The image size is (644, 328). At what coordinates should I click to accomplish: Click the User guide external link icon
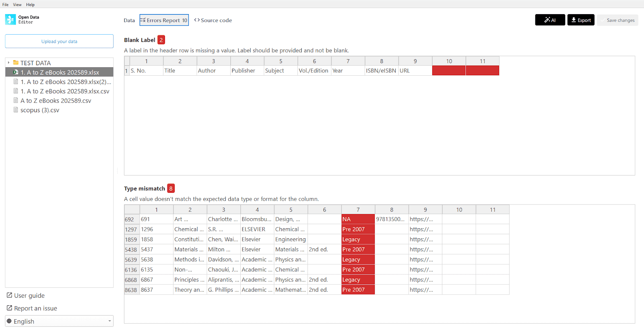click(x=9, y=295)
